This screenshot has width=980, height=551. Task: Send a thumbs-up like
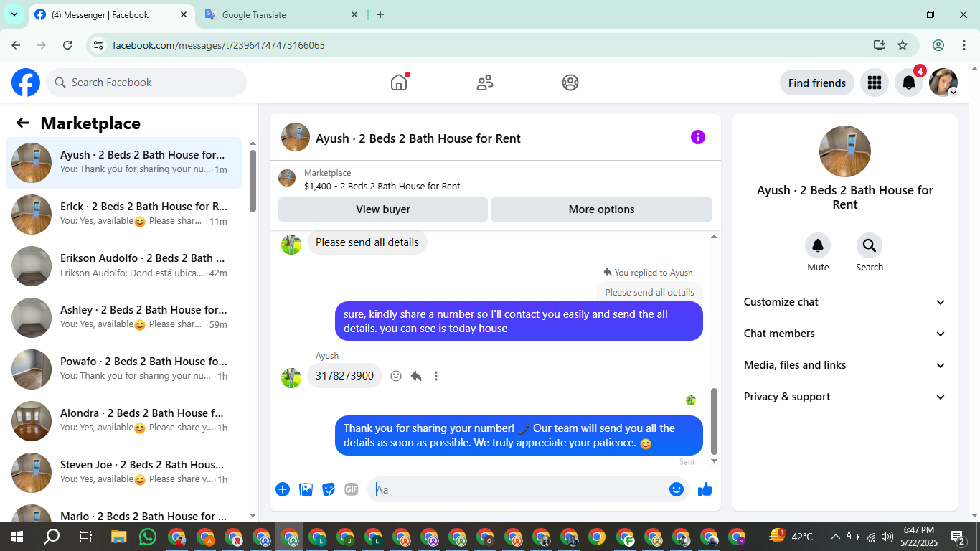(705, 489)
